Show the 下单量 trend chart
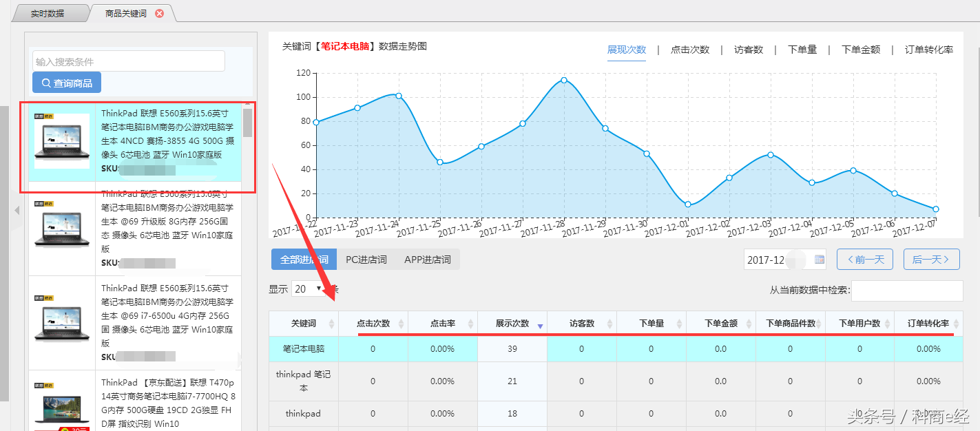 click(x=802, y=50)
